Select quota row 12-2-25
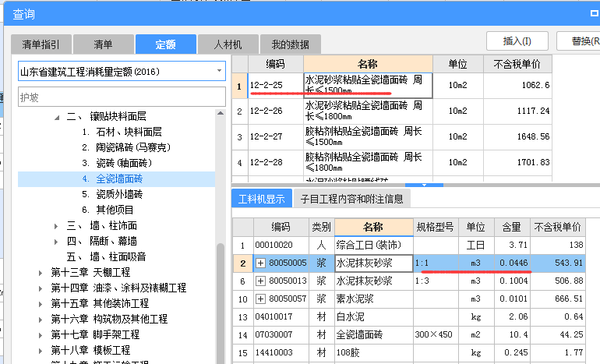 pyautogui.click(x=392, y=86)
